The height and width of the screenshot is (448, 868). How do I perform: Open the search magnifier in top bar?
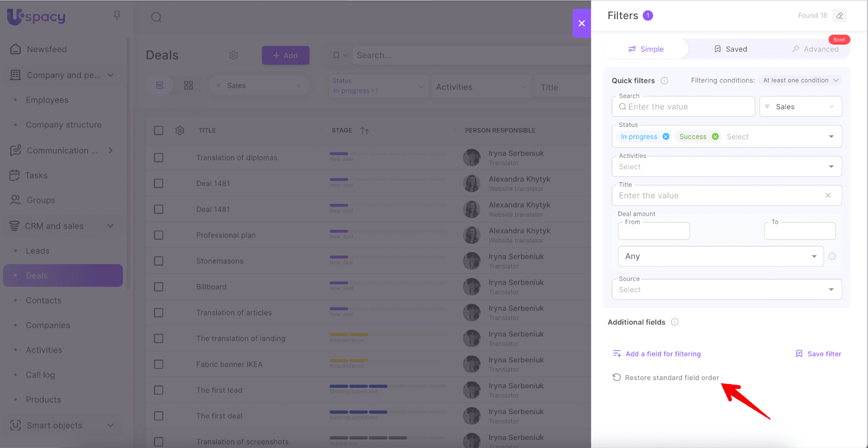click(156, 17)
